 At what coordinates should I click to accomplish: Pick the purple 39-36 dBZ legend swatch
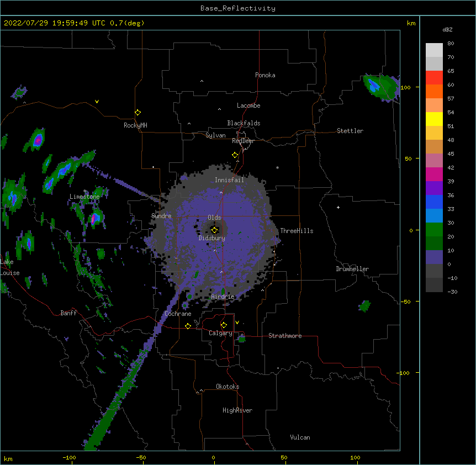coord(434,188)
